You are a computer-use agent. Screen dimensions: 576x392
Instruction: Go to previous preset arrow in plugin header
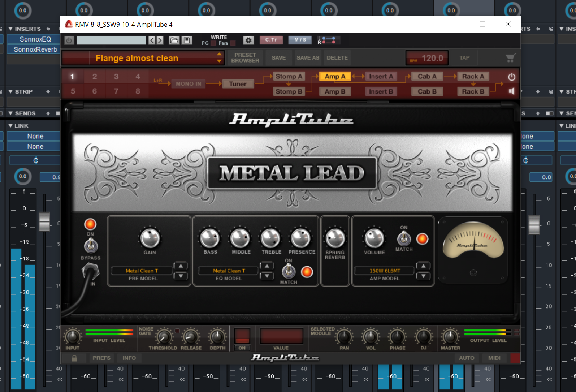(x=152, y=40)
